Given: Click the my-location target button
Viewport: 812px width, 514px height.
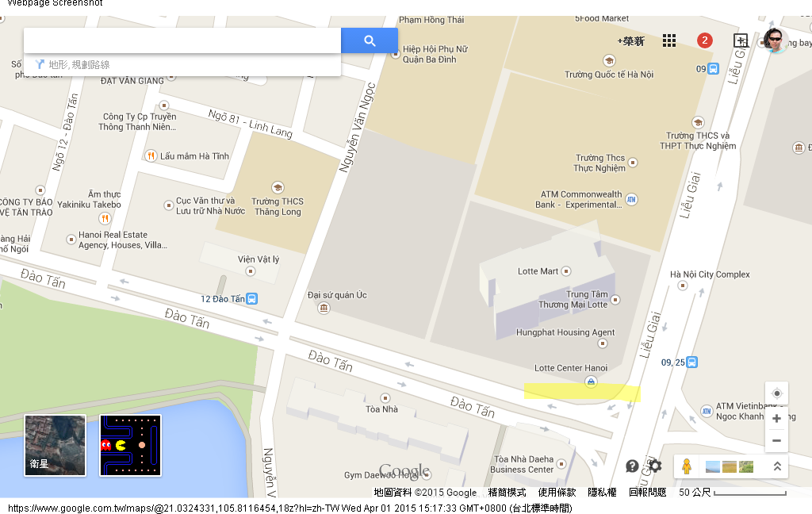Looking at the screenshot, I should point(776,393).
